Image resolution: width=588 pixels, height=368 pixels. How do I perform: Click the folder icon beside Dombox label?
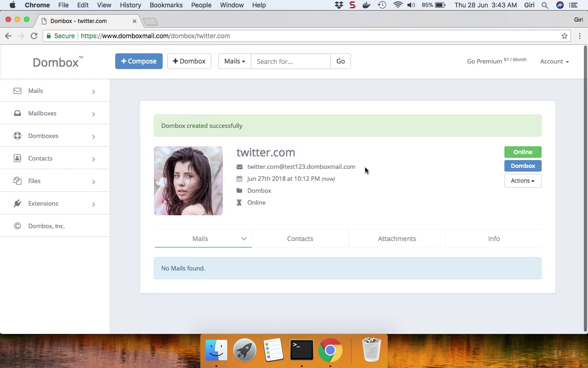pyautogui.click(x=239, y=191)
